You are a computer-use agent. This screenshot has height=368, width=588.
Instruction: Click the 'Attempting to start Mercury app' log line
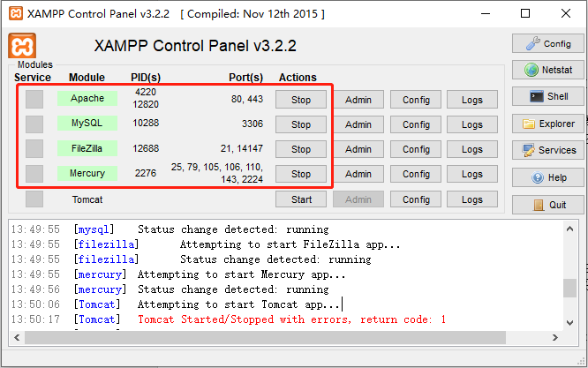point(242,274)
